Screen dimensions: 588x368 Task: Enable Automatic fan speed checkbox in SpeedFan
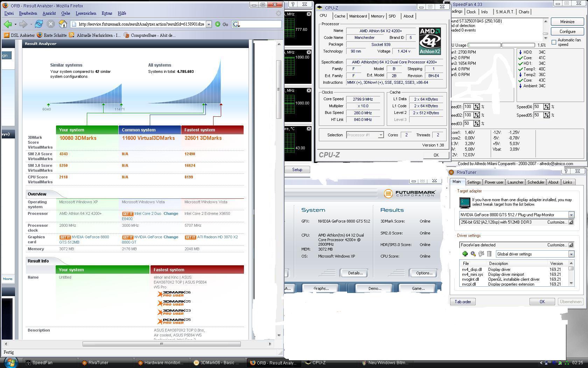point(554,42)
